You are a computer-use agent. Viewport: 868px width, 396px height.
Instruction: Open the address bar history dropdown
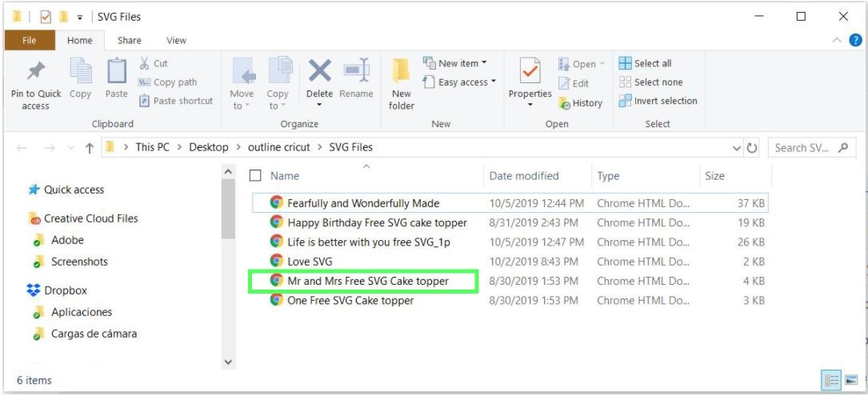(x=737, y=148)
